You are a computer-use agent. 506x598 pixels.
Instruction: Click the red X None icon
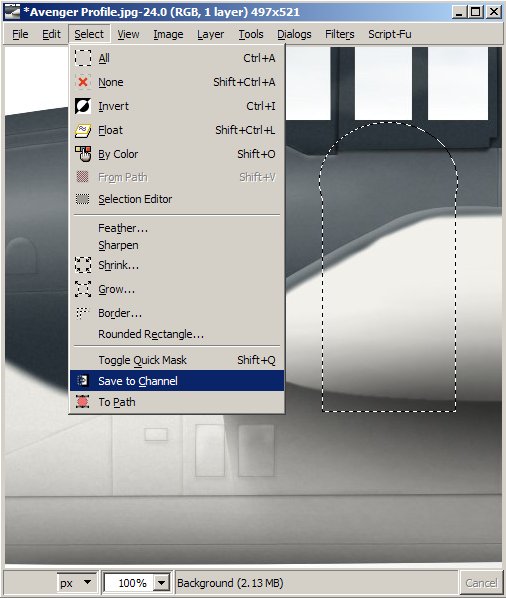point(83,82)
